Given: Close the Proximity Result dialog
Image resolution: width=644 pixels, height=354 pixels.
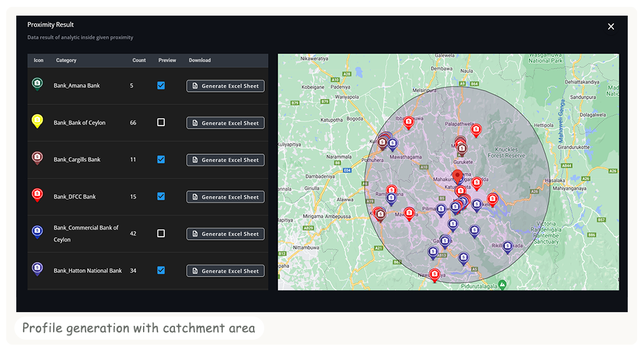Looking at the screenshot, I should tap(611, 27).
